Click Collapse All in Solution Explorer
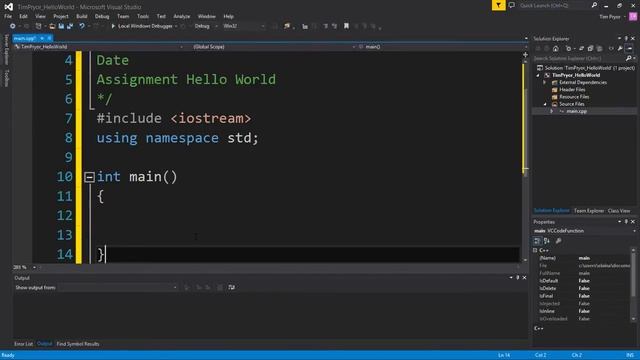 pos(590,49)
